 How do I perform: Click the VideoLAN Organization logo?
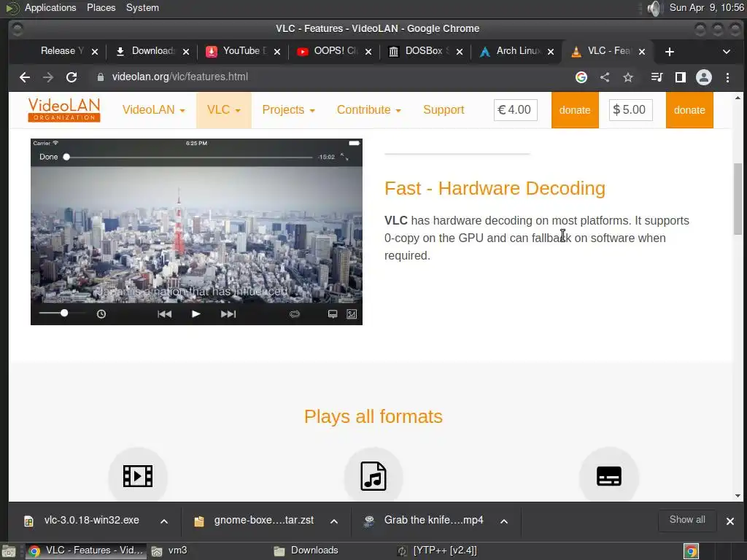(64, 110)
